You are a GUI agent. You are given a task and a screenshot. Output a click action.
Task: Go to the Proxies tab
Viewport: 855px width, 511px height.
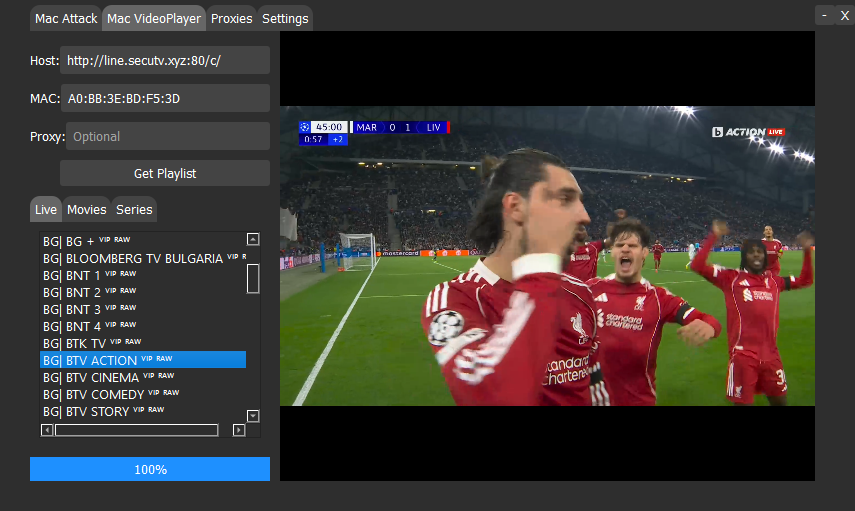click(231, 19)
